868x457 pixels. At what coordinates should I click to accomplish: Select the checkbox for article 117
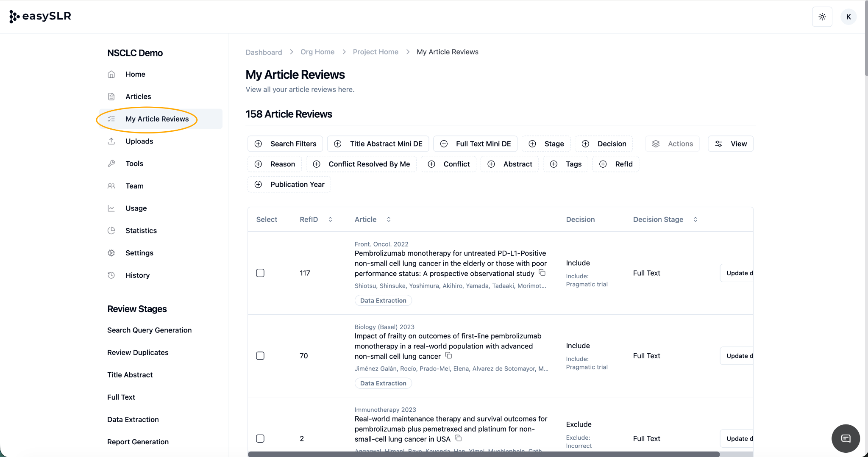click(260, 273)
